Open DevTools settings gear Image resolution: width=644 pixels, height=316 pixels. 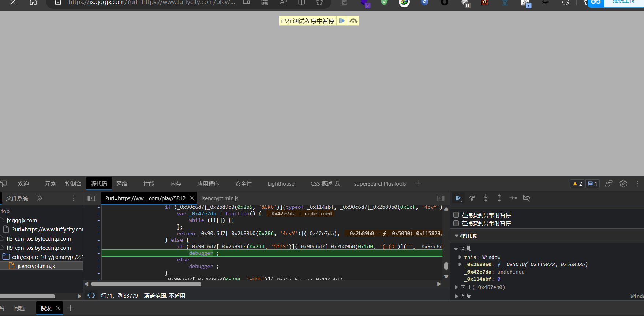pos(623,183)
